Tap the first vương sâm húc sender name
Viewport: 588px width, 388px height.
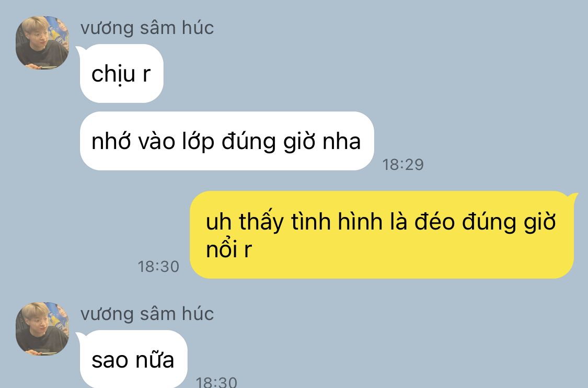tap(147, 28)
